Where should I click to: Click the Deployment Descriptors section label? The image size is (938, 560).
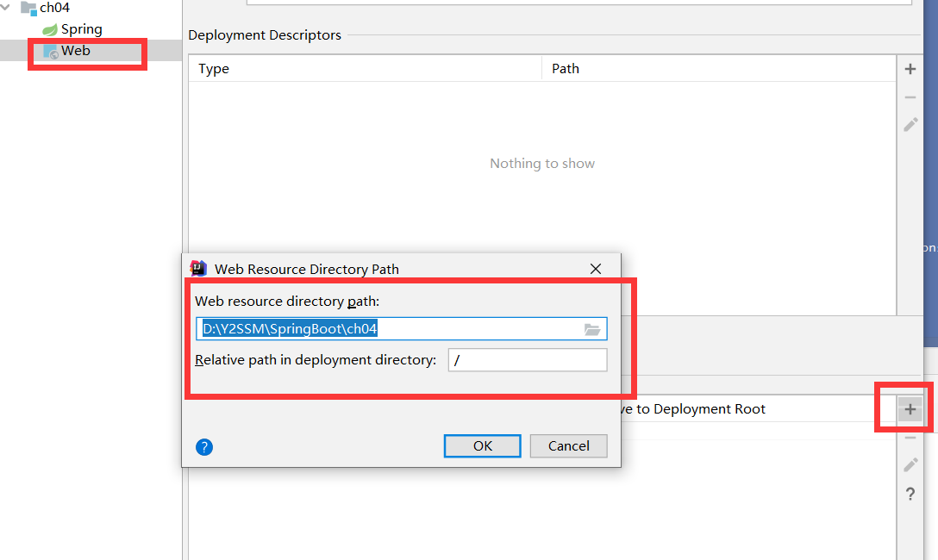pyautogui.click(x=265, y=35)
